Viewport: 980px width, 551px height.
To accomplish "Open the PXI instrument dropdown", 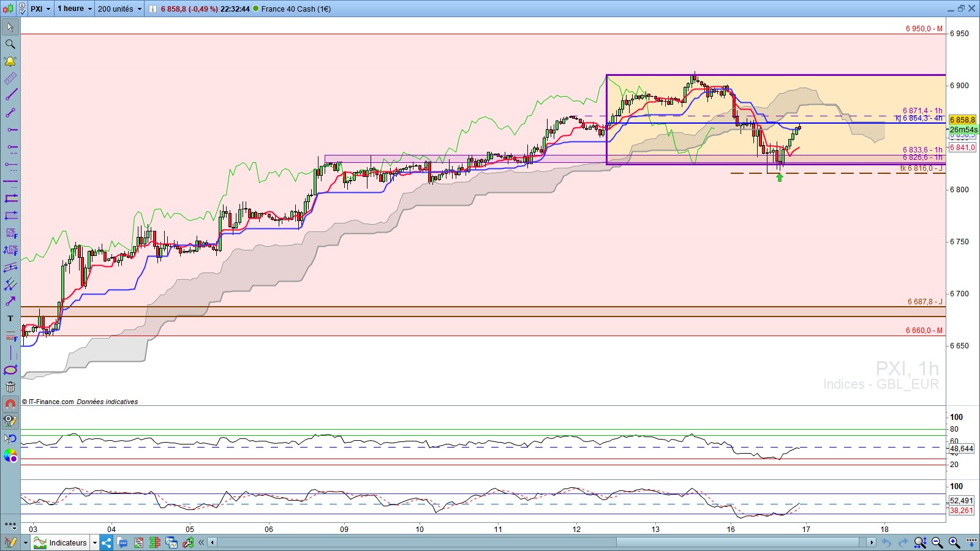I will (40, 9).
